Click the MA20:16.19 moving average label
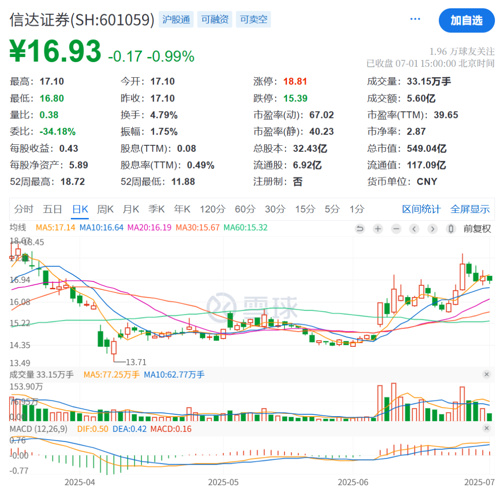Viewport: 500px width, 493px height. click(149, 228)
